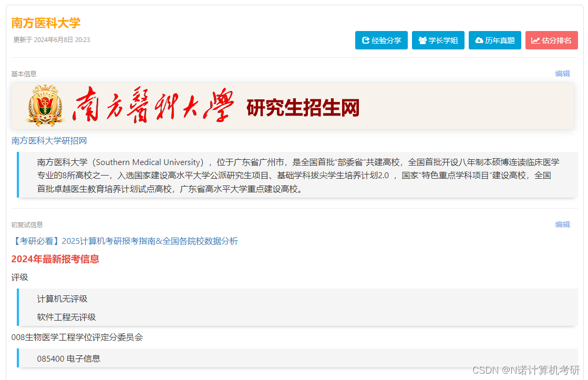588x380 pixels.
Task: Click the 研究生招生网 banner text
Action: pyautogui.click(x=303, y=108)
